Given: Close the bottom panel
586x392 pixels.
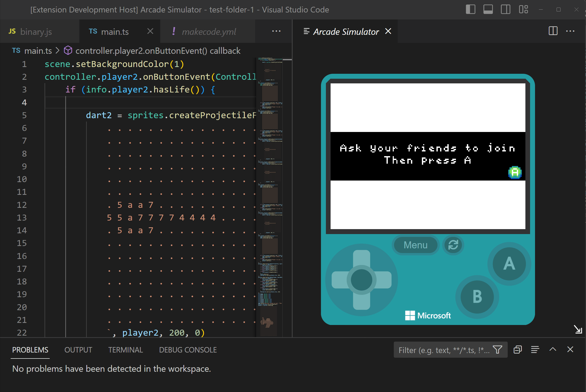Looking at the screenshot, I should (570, 349).
